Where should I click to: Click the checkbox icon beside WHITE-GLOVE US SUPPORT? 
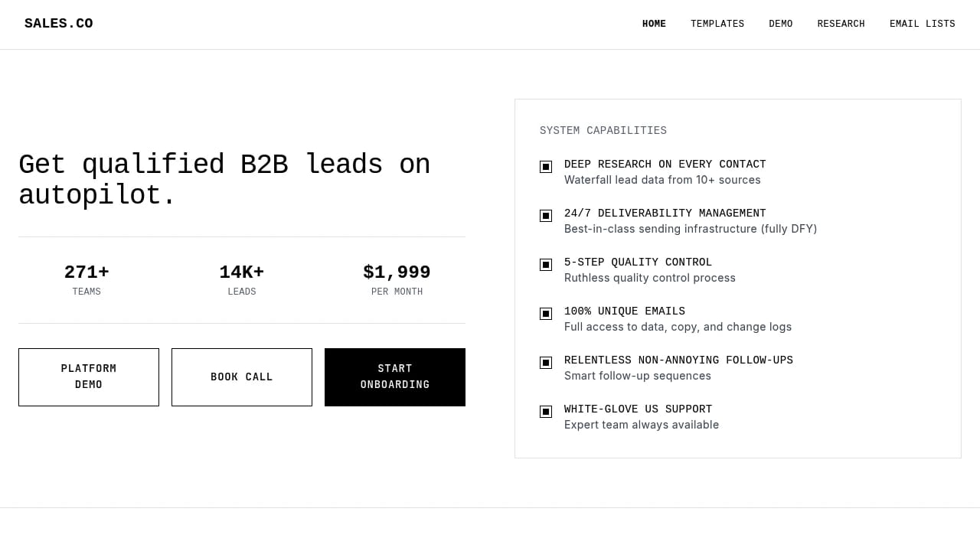pyautogui.click(x=546, y=411)
